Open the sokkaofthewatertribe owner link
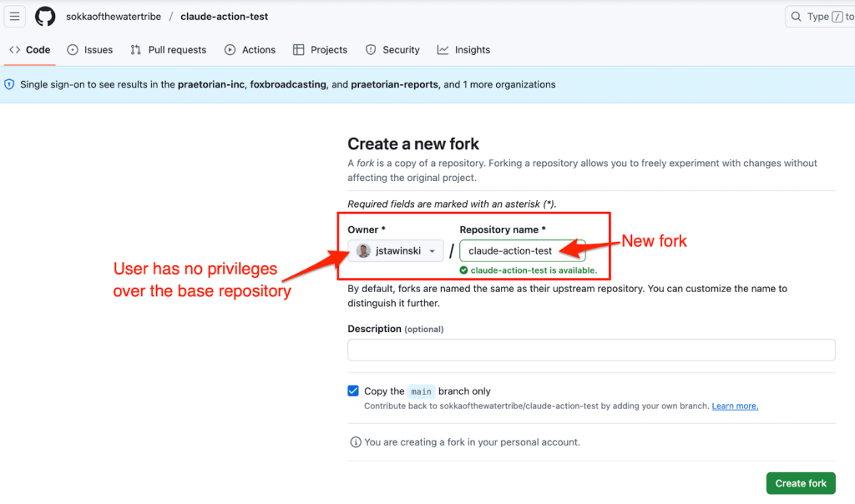The width and height of the screenshot is (855, 504). coord(113,17)
